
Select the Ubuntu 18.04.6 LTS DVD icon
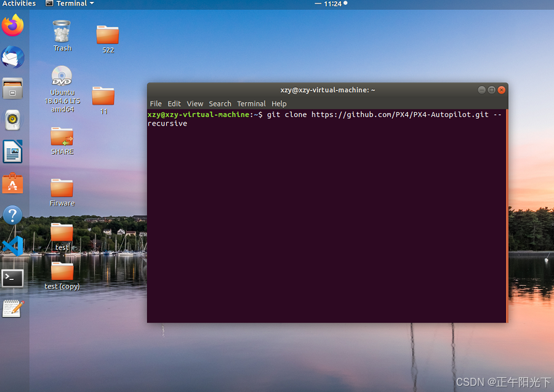tap(62, 89)
